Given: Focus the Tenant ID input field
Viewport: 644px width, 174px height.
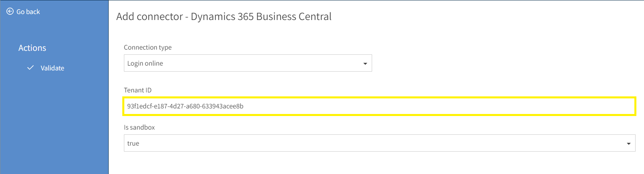Looking at the screenshot, I should coord(379,106).
